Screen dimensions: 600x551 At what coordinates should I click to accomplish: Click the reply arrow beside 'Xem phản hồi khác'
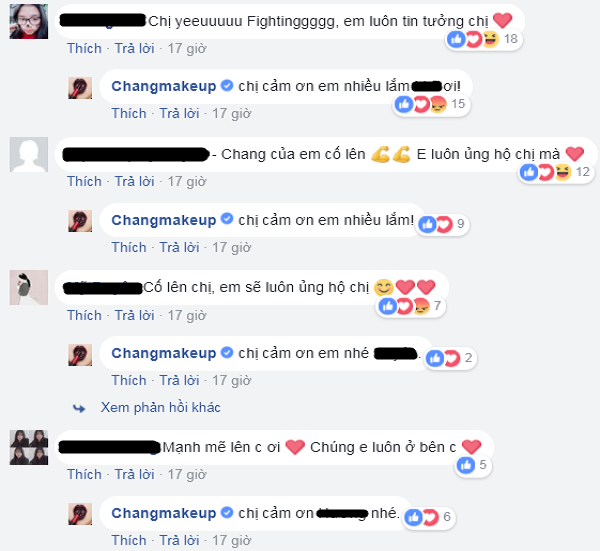coord(79,408)
